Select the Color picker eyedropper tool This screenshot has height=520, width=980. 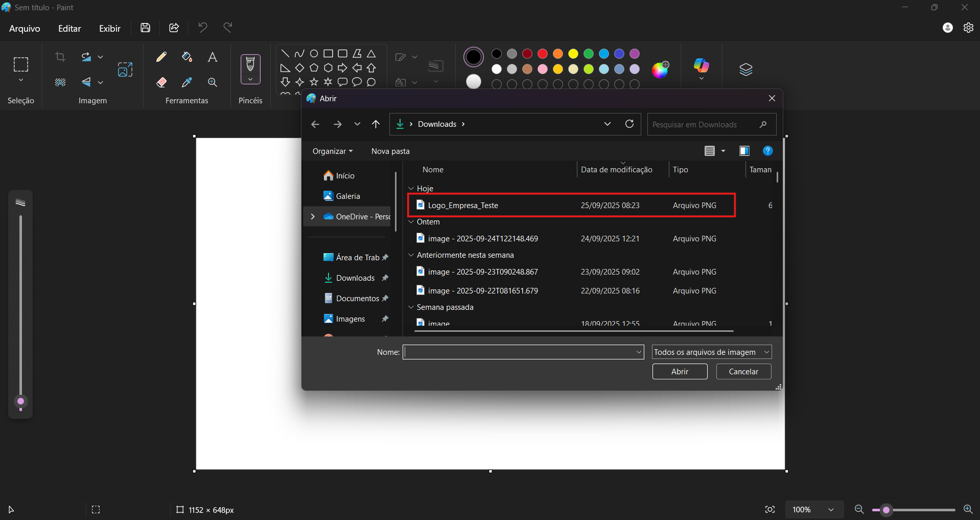click(187, 82)
